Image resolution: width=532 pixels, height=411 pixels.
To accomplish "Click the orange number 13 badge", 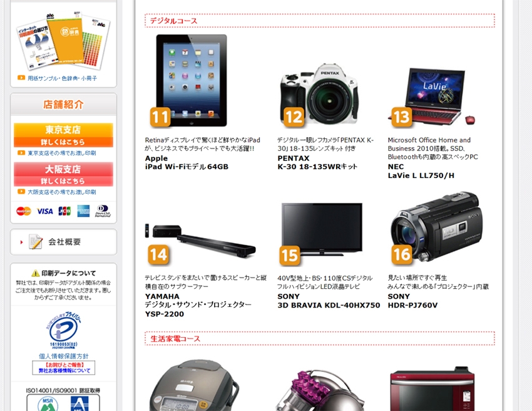I will point(402,117).
